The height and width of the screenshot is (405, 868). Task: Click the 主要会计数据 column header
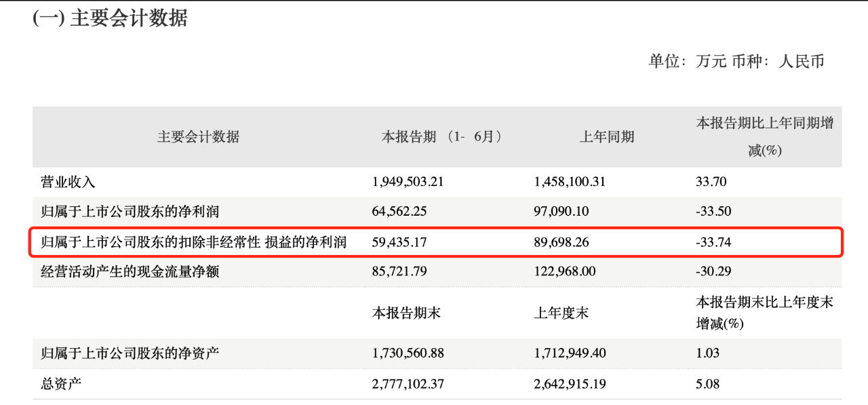pyautogui.click(x=198, y=137)
